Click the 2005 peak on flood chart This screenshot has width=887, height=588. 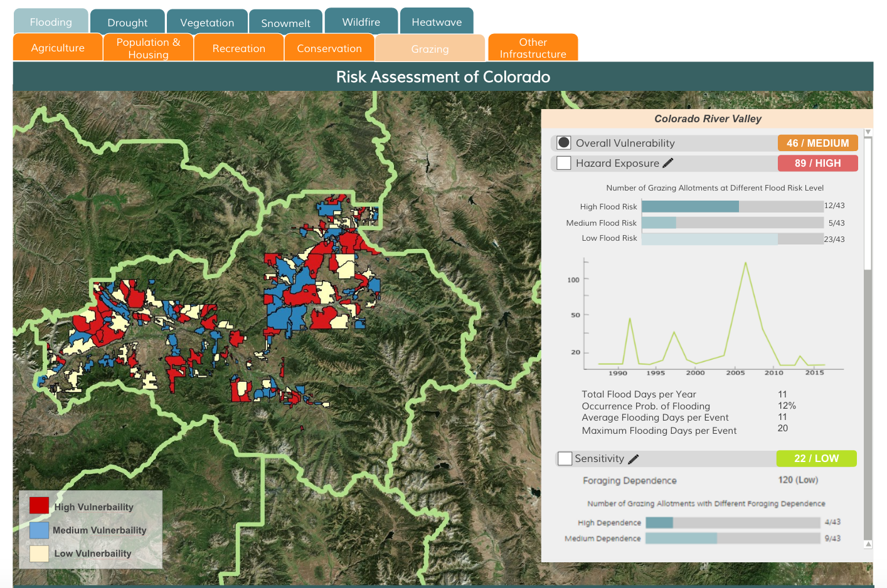[x=746, y=263]
